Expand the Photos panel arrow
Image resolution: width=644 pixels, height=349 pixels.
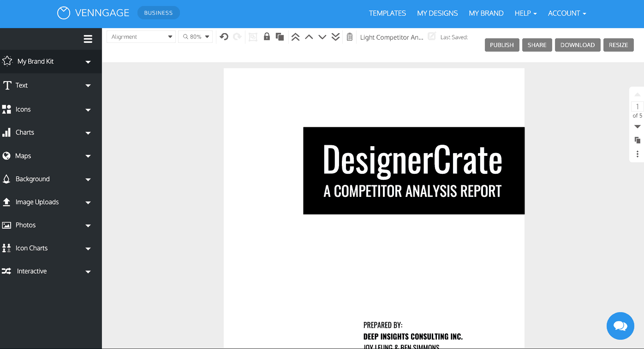point(88,225)
